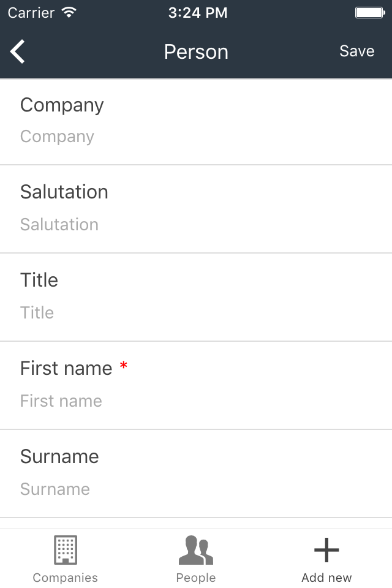Select the People silhouettes icon
392x588 pixels.
[196, 550]
